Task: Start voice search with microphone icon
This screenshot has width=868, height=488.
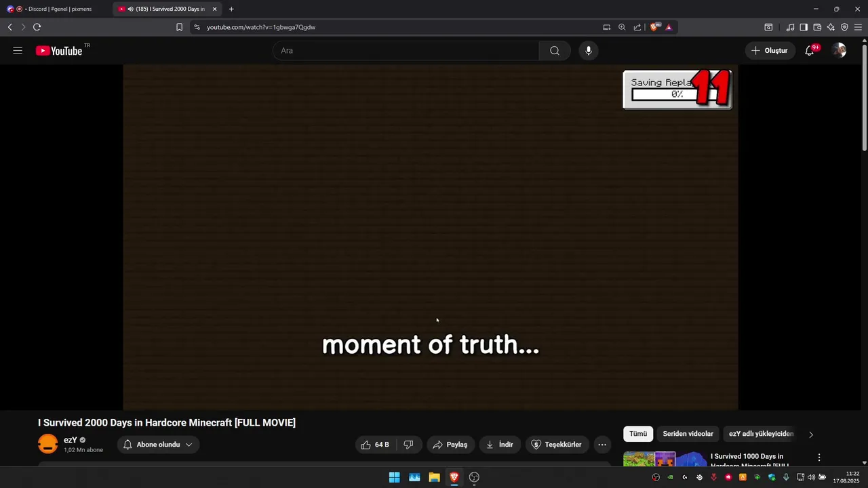Action: tap(589, 51)
